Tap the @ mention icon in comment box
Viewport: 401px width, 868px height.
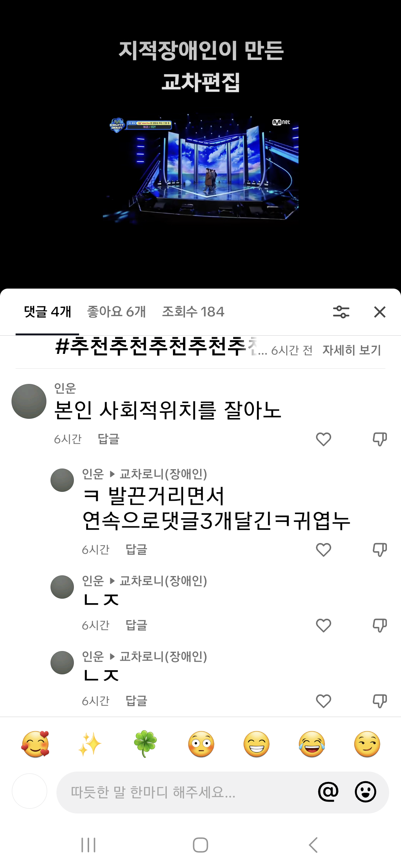click(328, 792)
